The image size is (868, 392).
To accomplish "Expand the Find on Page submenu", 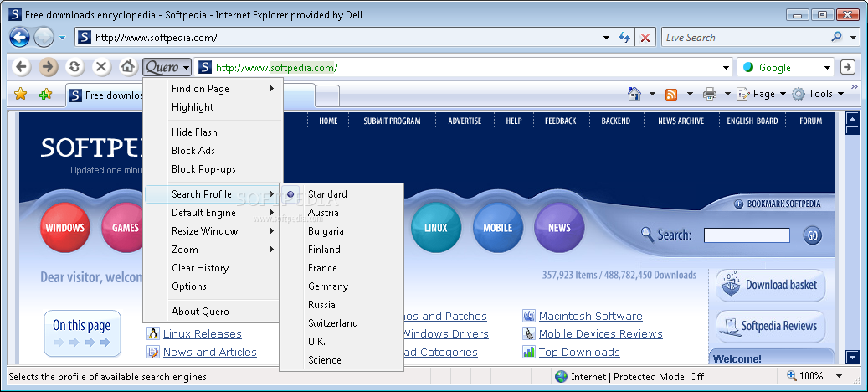I will tap(213, 89).
